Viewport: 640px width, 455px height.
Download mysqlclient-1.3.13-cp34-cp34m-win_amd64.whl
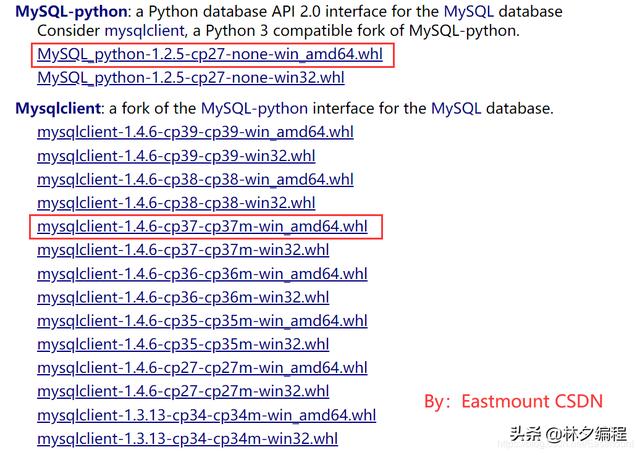coord(207,415)
